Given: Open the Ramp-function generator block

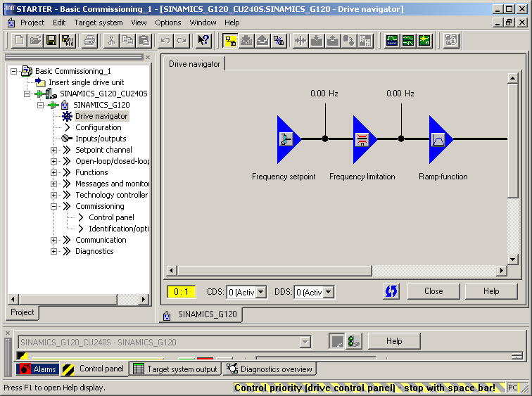Looking at the screenshot, I should 440,139.
